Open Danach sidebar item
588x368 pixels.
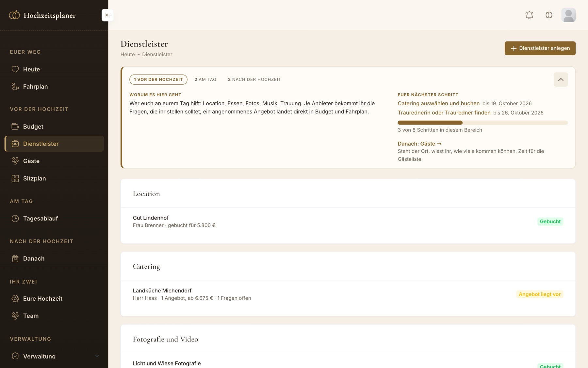coord(54,259)
